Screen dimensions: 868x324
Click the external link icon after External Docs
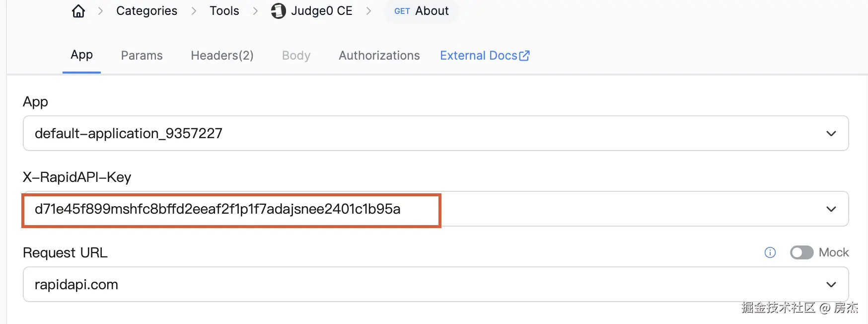pos(524,56)
